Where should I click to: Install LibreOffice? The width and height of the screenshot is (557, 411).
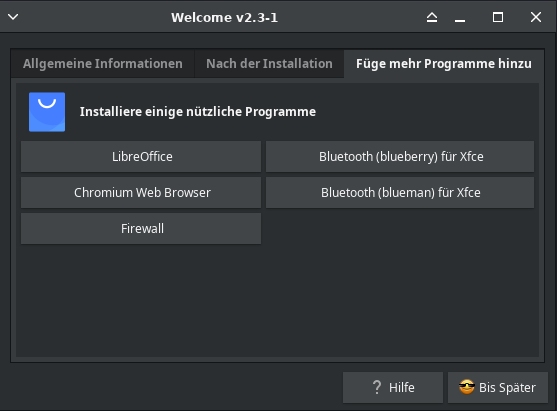pos(141,157)
